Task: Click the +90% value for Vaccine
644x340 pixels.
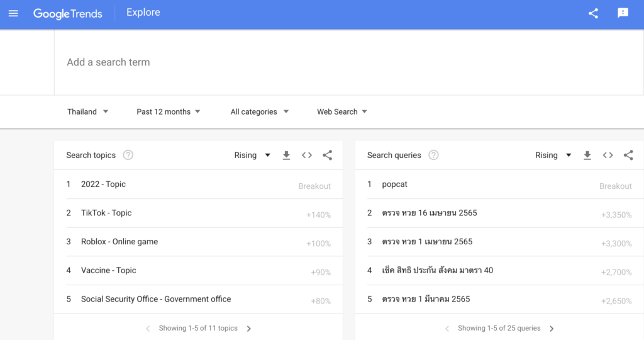Action: [x=321, y=273]
